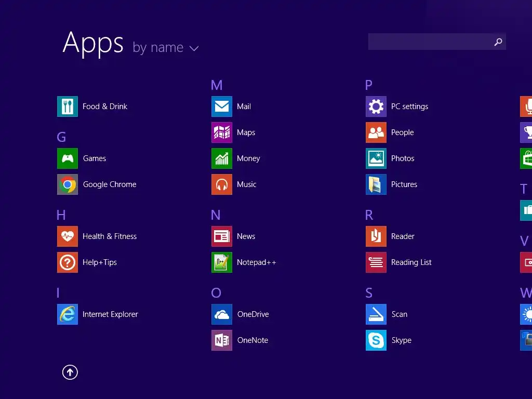Open Help+Tips question mark icon
Image resolution: width=532 pixels, height=399 pixels.
coord(67,262)
